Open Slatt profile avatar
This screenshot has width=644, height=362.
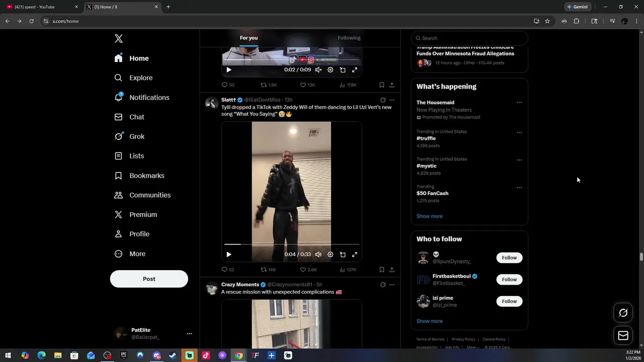(212, 103)
